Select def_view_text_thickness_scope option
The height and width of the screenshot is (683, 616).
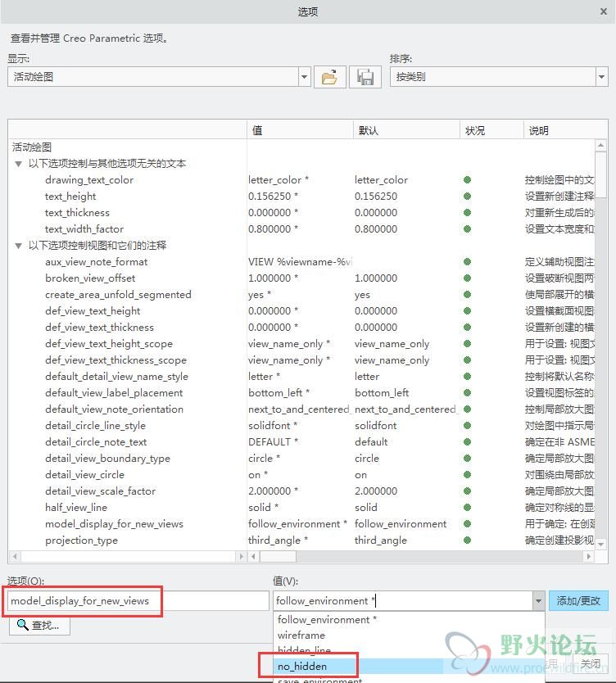tap(115, 360)
